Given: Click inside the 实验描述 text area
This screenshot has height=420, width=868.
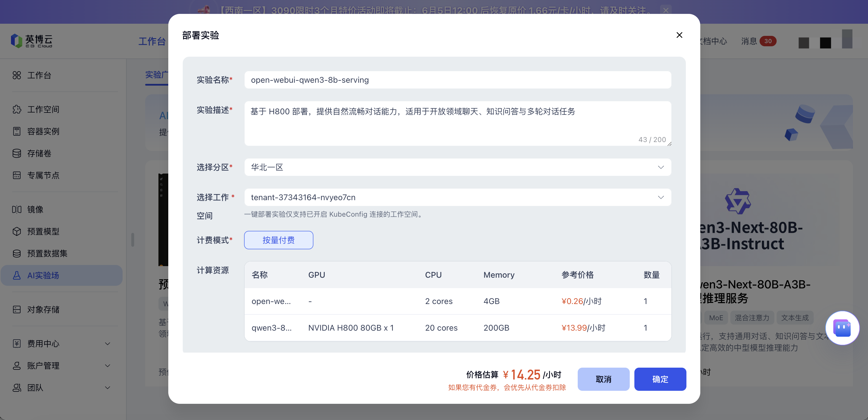Looking at the screenshot, I should [458, 124].
